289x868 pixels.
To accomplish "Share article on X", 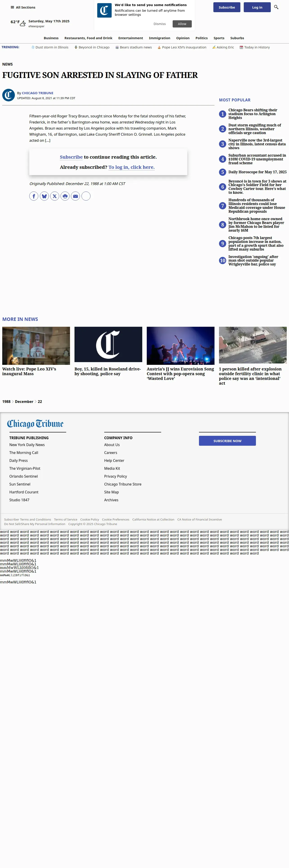I will pyautogui.click(x=54, y=196).
